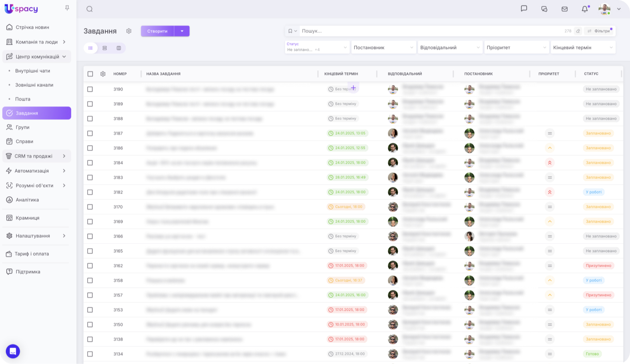The height and width of the screenshot is (364, 630).
Task: Open the Створити button dropdown arrow
Action: (x=182, y=31)
